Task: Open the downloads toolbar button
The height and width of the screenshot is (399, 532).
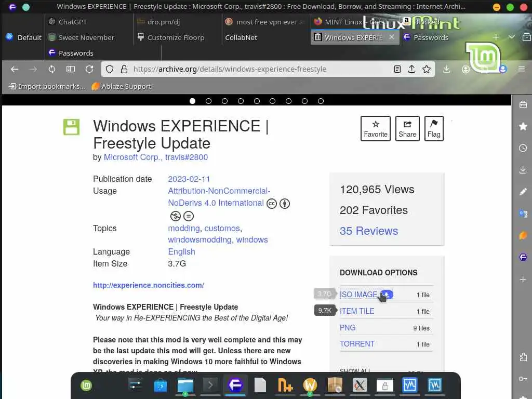Action: click(446, 69)
